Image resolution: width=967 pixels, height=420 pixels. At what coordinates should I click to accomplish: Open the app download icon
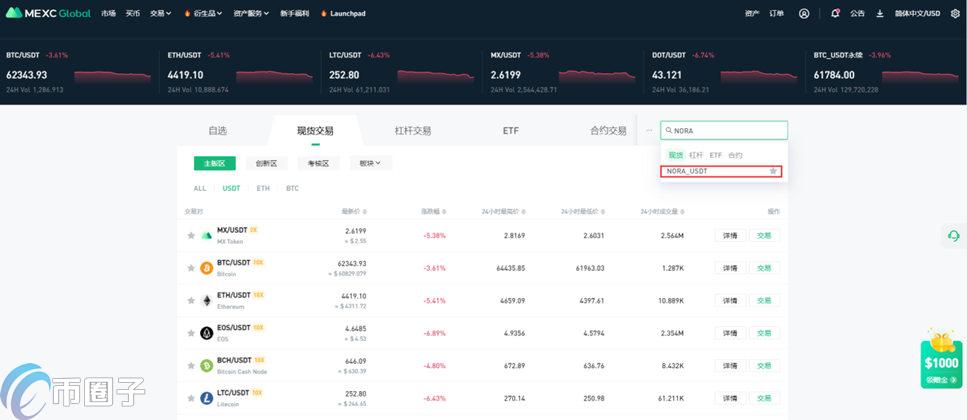880,13
